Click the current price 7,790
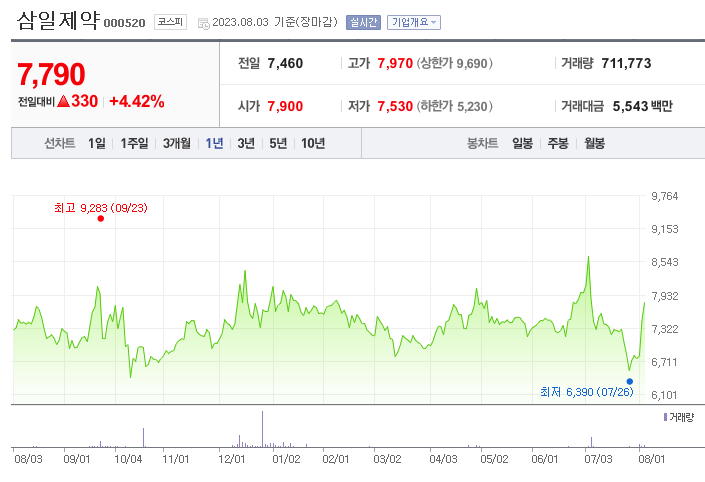 [51, 75]
